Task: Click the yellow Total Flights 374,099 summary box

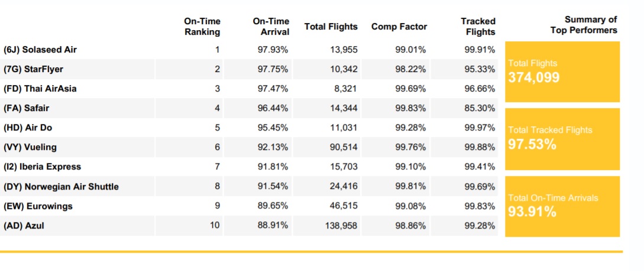Action: point(562,71)
